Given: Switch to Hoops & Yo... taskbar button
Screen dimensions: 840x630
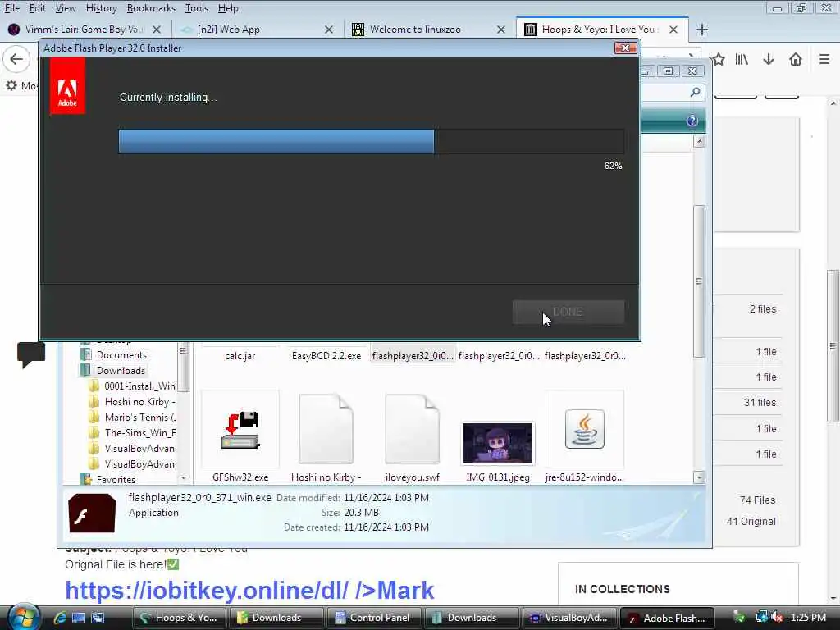Looking at the screenshot, I should click(x=178, y=618).
